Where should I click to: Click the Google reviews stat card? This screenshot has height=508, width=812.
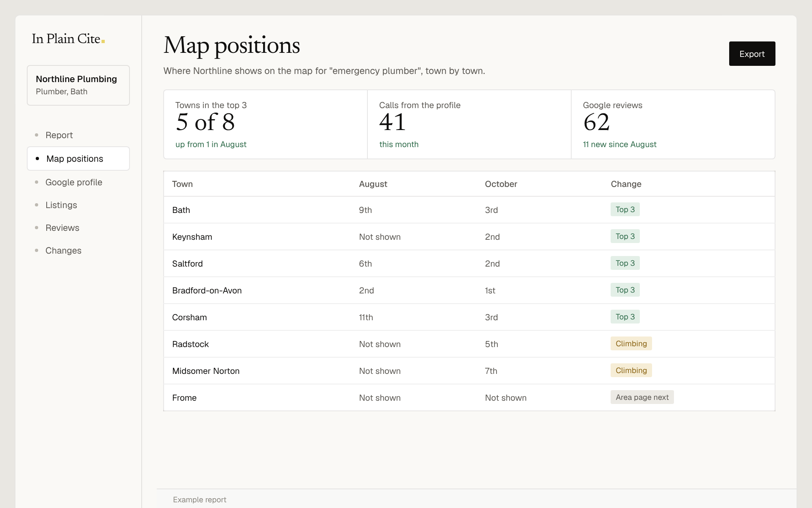tap(673, 124)
